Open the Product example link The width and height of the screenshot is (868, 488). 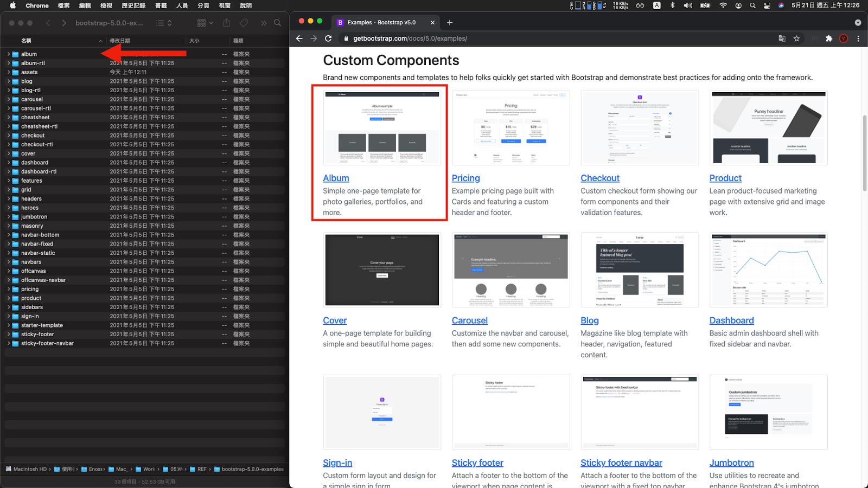[x=725, y=178]
